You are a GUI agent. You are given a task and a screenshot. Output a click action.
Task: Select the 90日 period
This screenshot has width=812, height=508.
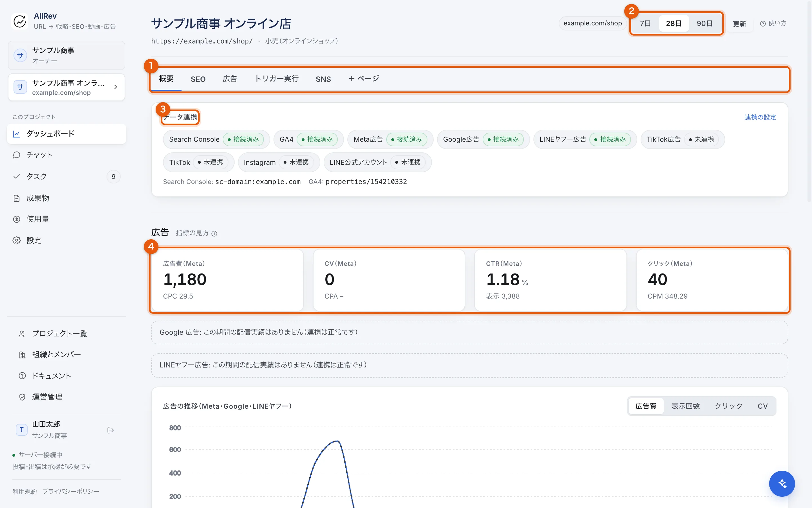[x=705, y=23]
